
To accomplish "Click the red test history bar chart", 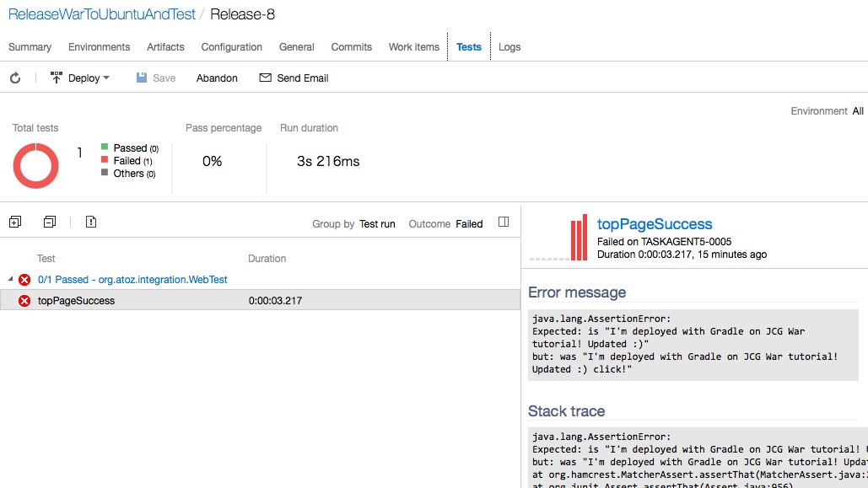I will (x=579, y=238).
